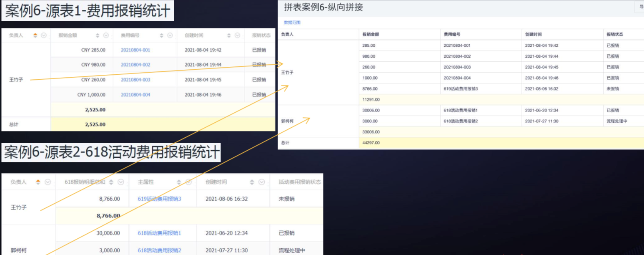Open 报销金额 column dropdown circle
The height and width of the screenshot is (255, 644).
[x=106, y=35]
